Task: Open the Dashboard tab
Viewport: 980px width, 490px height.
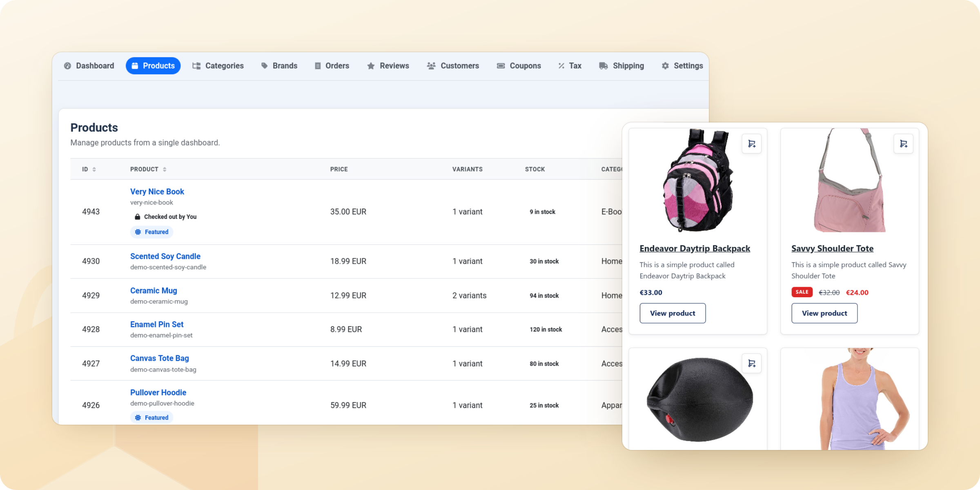Action: click(x=89, y=66)
